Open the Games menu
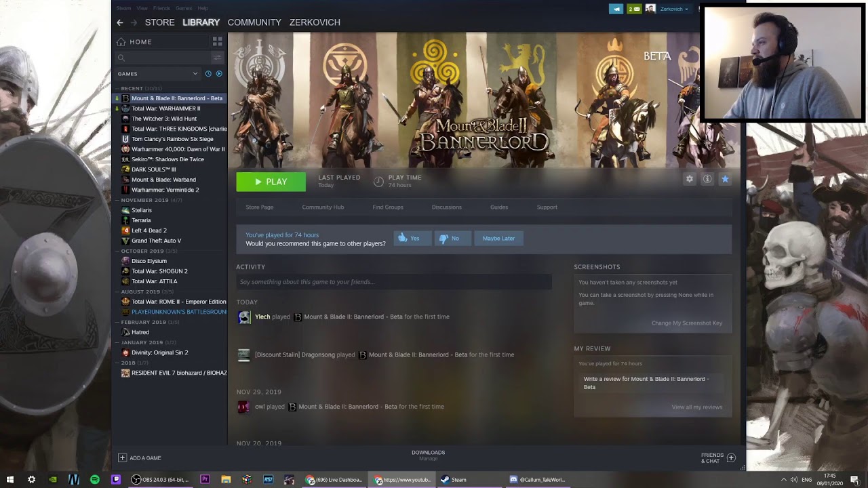This screenshot has height=488, width=868. pyautogui.click(x=184, y=8)
